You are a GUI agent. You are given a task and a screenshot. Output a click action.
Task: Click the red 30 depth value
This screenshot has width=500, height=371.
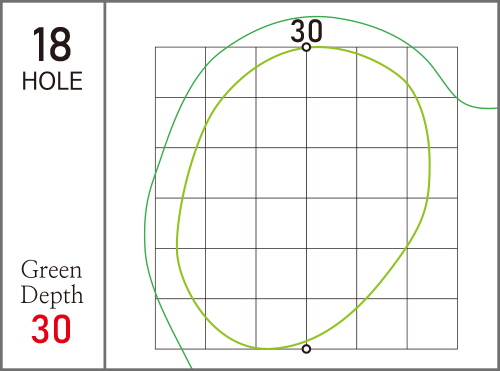click(51, 329)
